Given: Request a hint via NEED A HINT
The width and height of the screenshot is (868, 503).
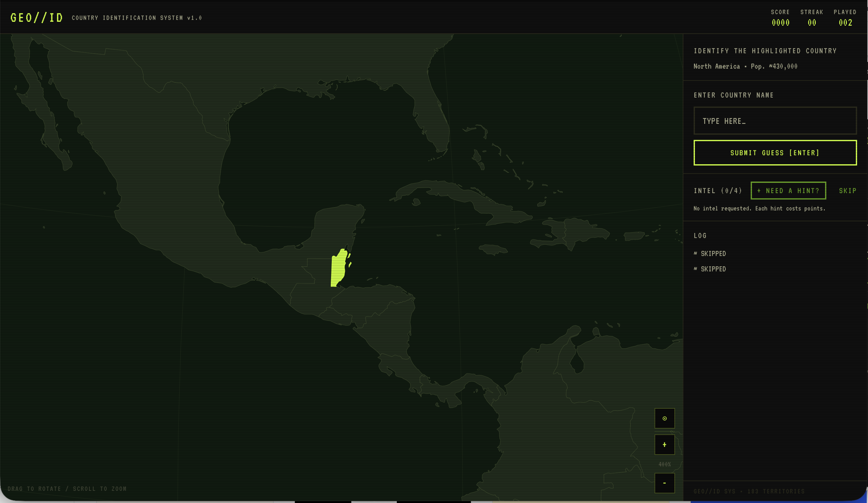Looking at the screenshot, I should point(789,191).
